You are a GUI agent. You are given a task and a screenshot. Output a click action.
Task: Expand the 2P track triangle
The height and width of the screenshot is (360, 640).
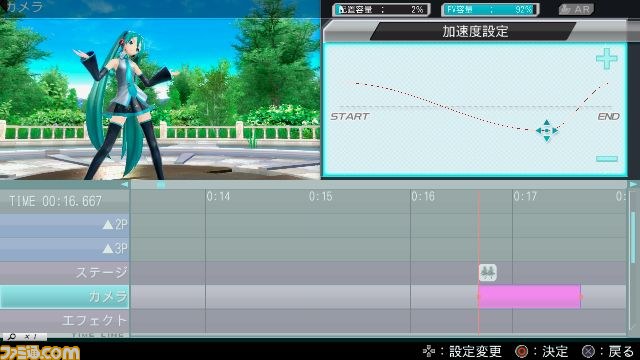[x=108, y=224]
